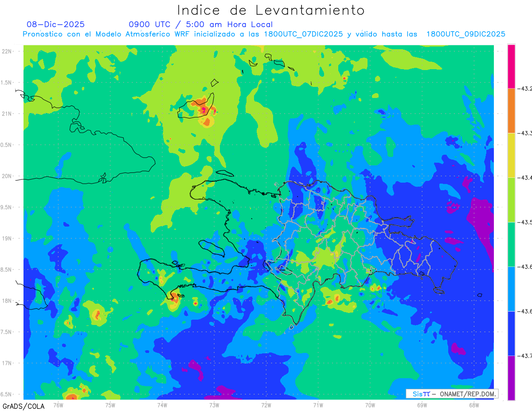Click '0900 UTC / 5:00 am Hora Local'
The height and width of the screenshot is (411, 532).
tap(201, 24)
